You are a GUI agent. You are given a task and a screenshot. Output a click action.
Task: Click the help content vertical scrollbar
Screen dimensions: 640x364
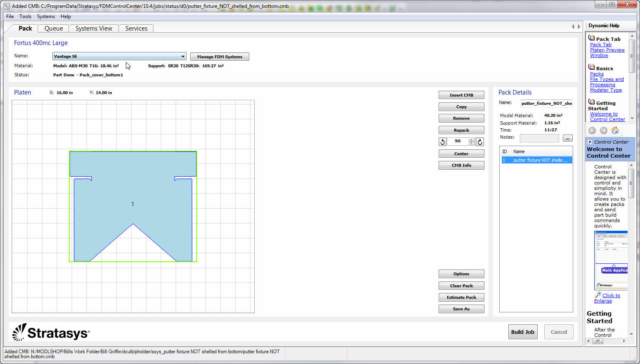[631, 249]
